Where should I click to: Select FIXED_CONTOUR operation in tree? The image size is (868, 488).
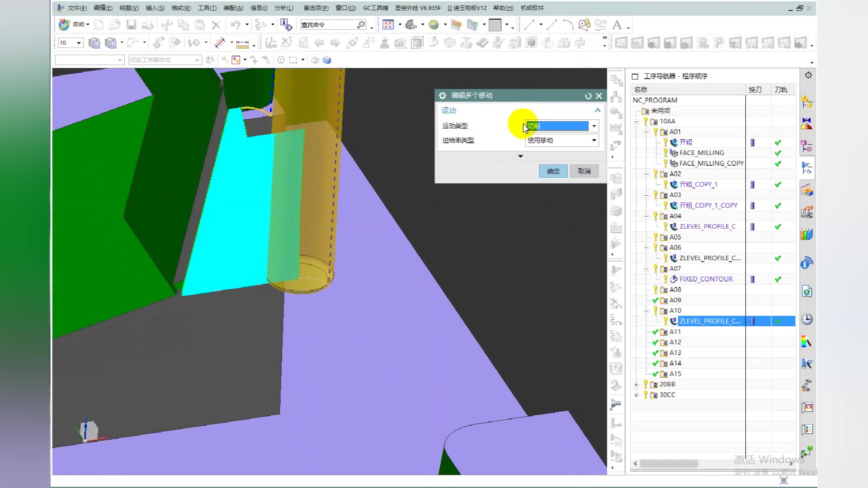point(706,279)
